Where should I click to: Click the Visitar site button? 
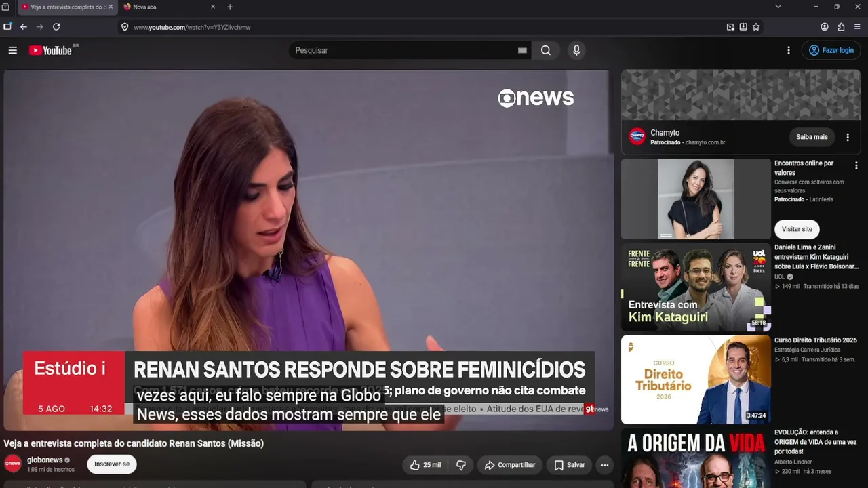[x=797, y=229]
